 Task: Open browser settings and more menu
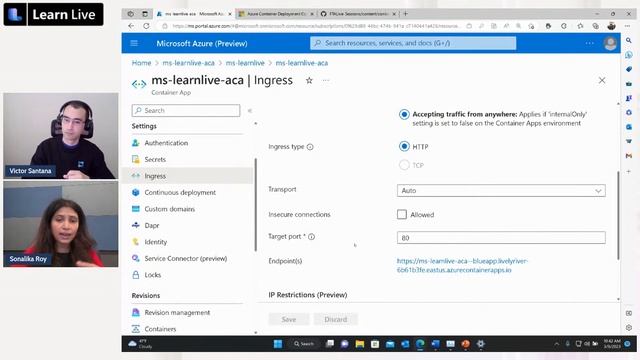click(627, 26)
